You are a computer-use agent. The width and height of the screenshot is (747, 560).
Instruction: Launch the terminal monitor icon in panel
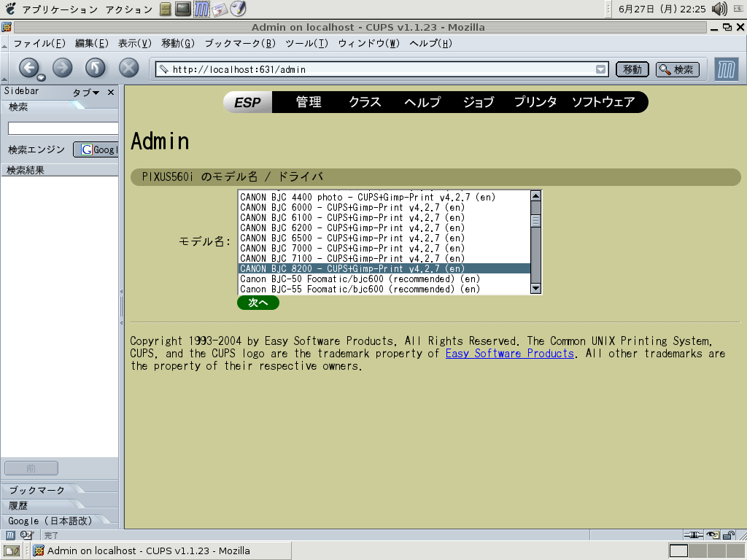[x=183, y=9]
